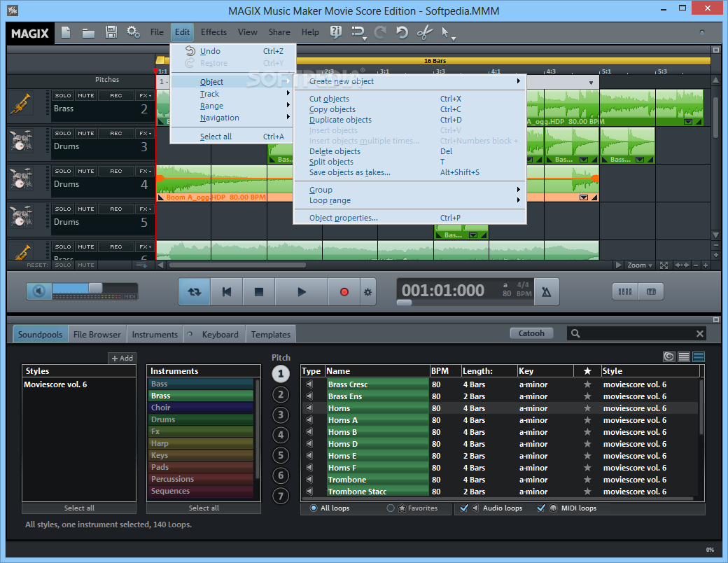
Task: Open FX dropdown on Drums track 3
Action: (x=146, y=133)
